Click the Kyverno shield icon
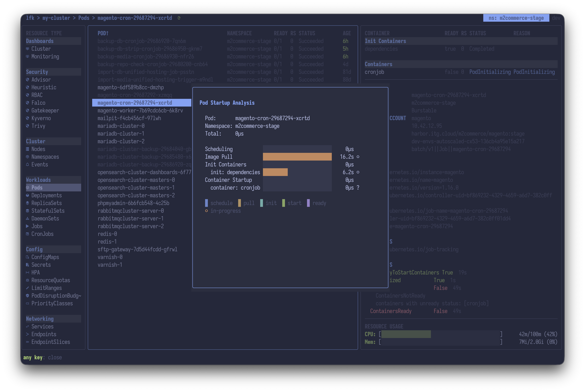The width and height of the screenshot is (585, 392). [28, 118]
